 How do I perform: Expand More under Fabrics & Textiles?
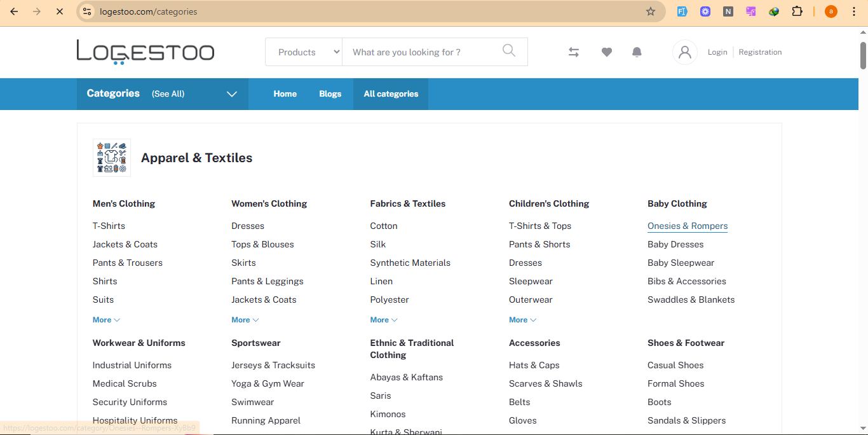click(x=384, y=320)
